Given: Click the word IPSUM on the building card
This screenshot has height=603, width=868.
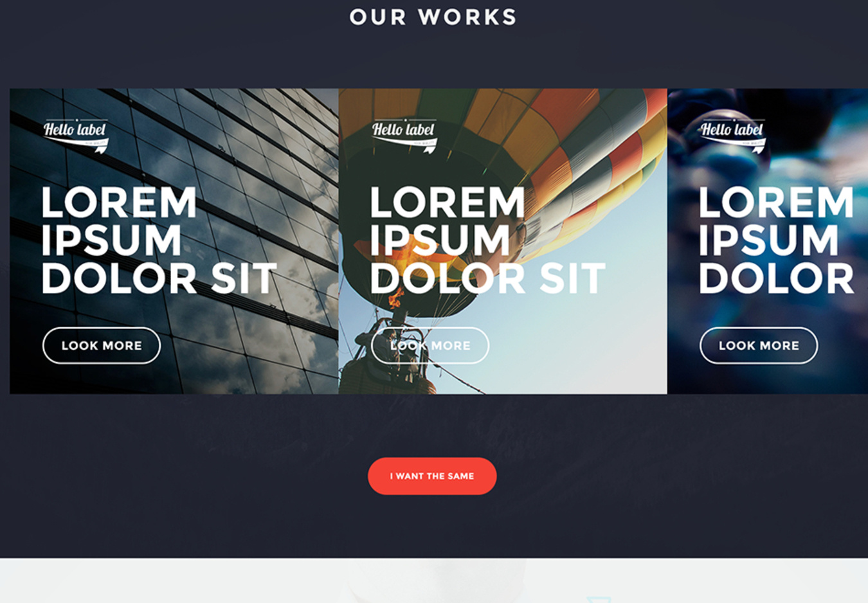Looking at the screenshot, I should tap(111, 240).
